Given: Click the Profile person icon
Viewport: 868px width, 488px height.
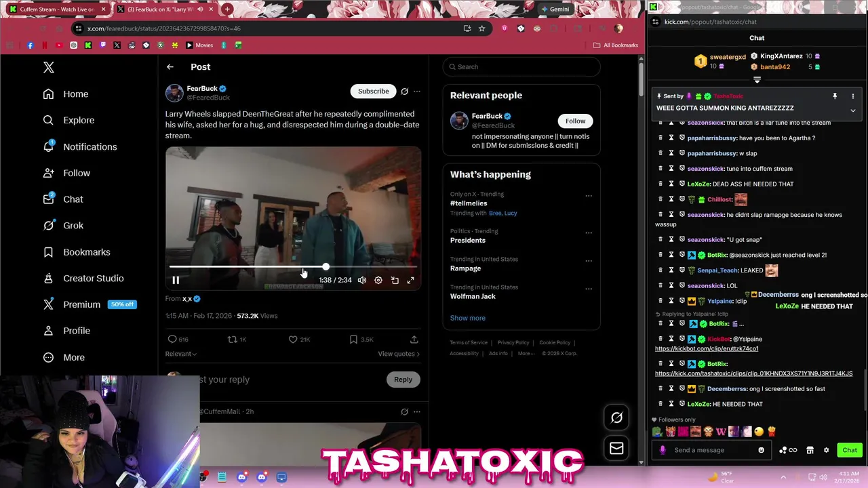Looking at the screenshot, I should [x=48, y=331].
